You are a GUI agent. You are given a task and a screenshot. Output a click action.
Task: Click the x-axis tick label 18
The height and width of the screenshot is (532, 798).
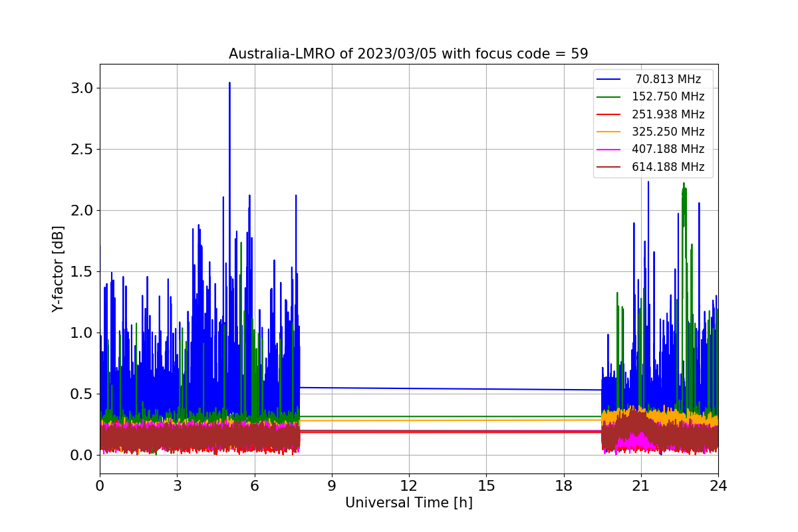[563, 486]
